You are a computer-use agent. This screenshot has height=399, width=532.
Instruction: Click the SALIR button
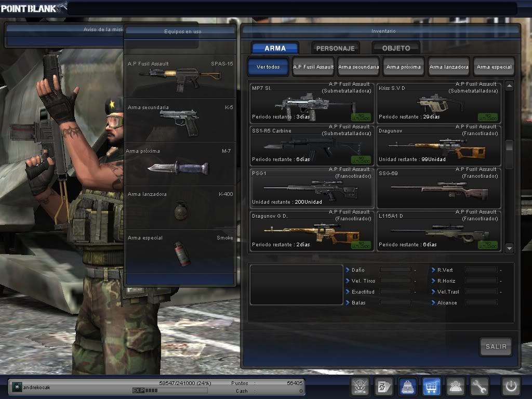pyautogui.click(x=496, y=347)
